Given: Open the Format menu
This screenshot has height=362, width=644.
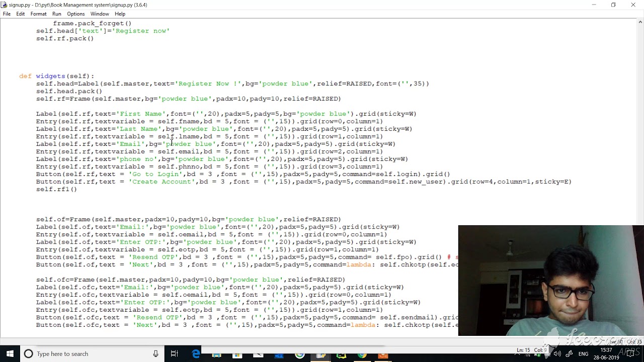Looking at the screenshot, I should [38, 14].
